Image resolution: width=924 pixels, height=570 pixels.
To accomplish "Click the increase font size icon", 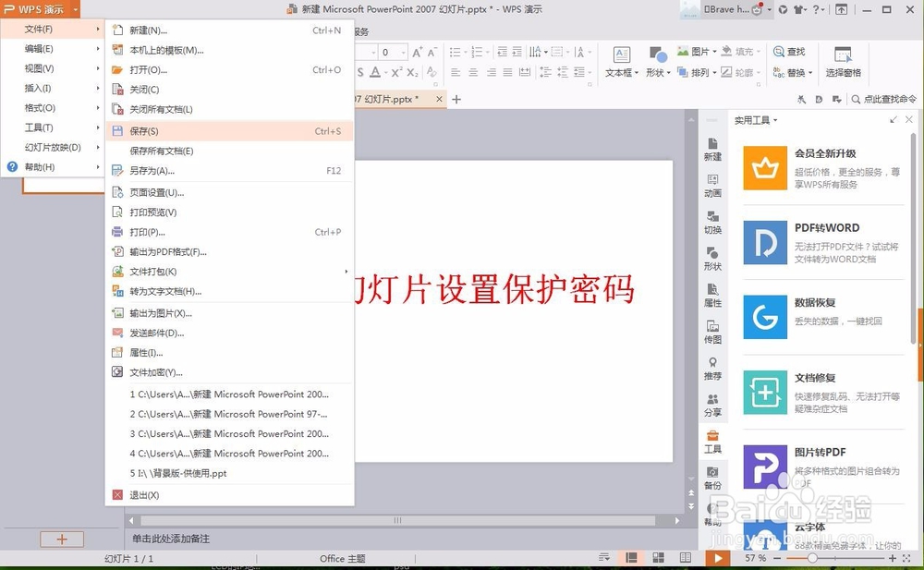I will point(418,52).
